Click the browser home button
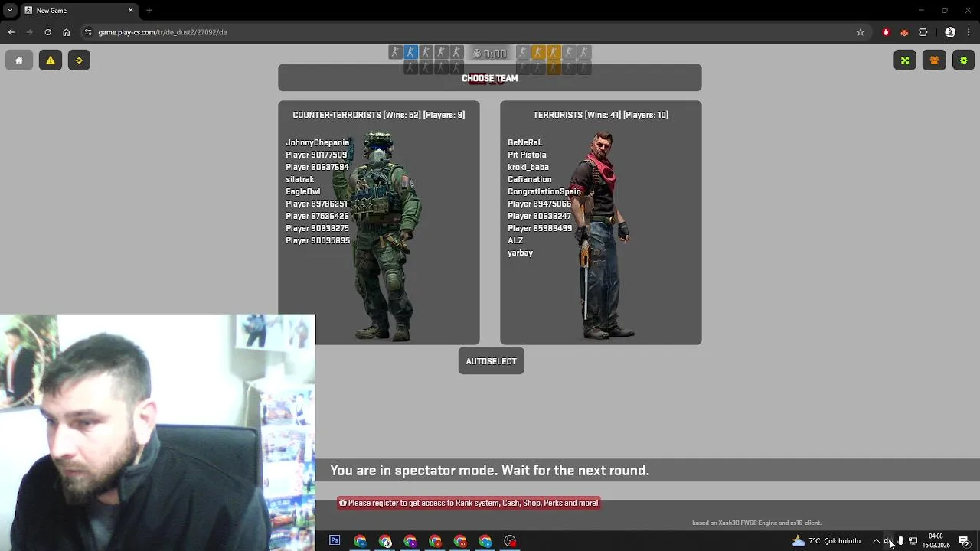 point(67,32)
